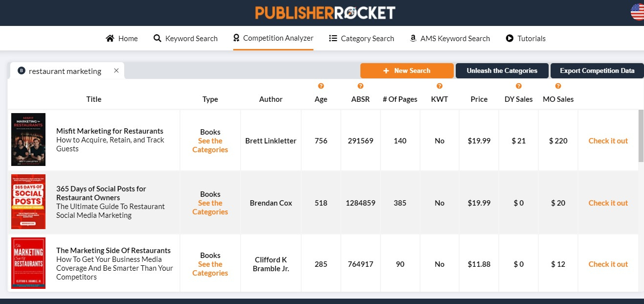Click The Marketing Side Of Restaurants title
The image size is (644, 304).
[x=113, y=251]
